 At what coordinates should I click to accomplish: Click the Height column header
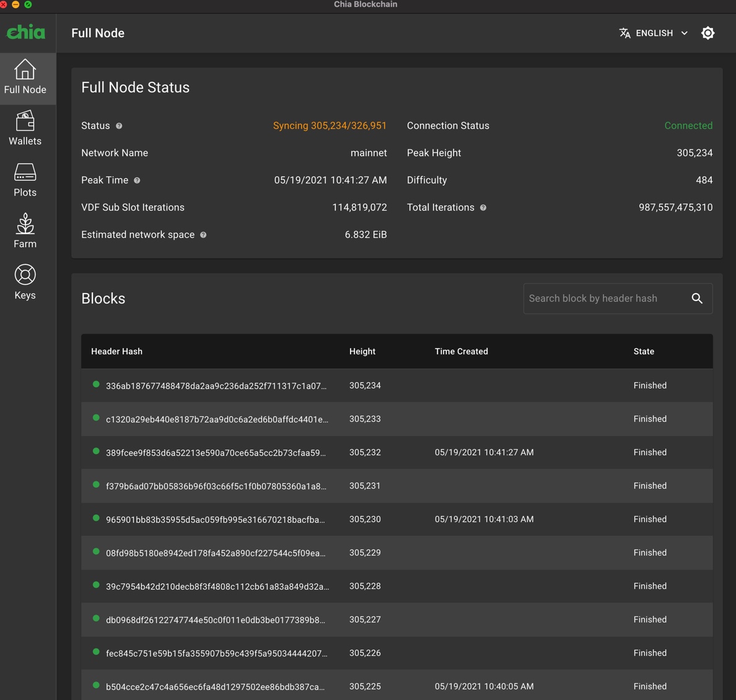click(362, 351)
